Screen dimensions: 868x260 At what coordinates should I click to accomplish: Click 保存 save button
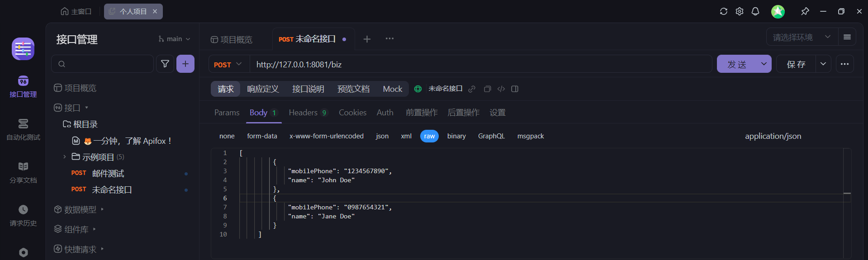click(796, 64)
